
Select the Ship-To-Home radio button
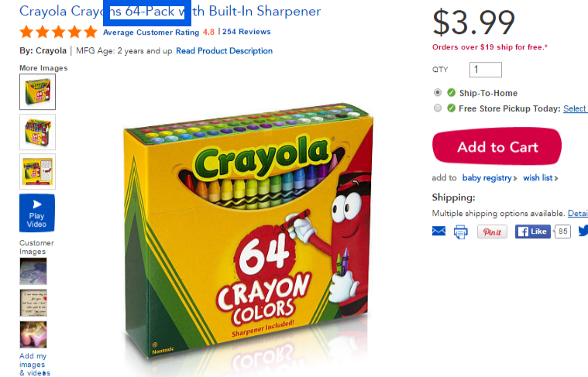click(x=437, y=92)
